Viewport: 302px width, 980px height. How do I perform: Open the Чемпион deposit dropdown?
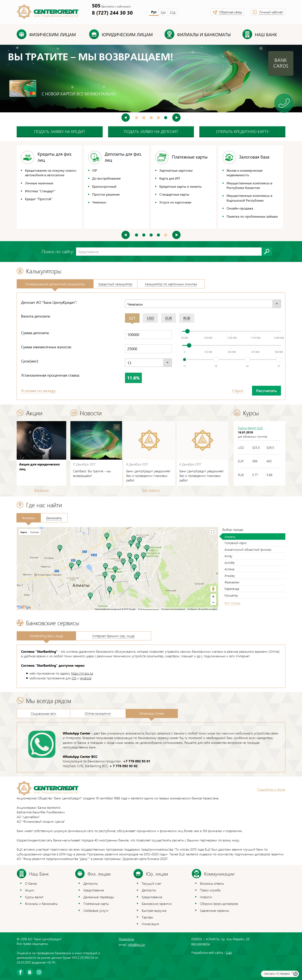click(203, 304)
